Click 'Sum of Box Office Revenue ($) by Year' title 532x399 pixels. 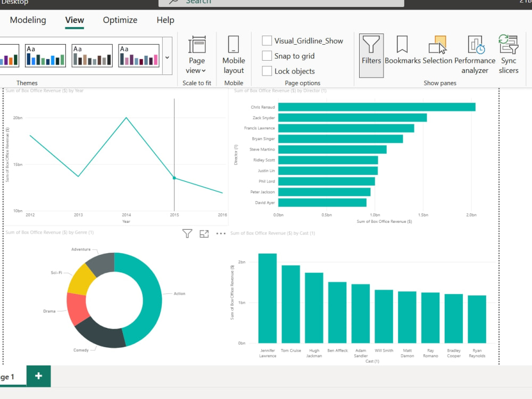(x=45, y=90)
